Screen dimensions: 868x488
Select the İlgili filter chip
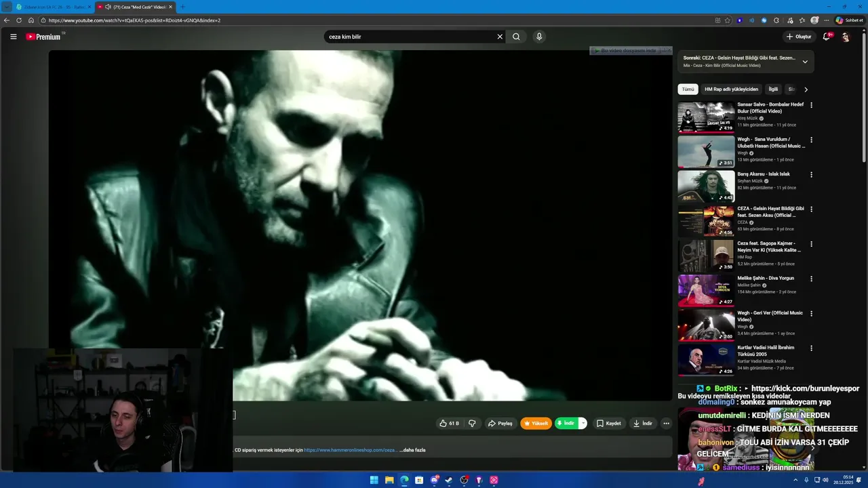click(x=773, y=89)
